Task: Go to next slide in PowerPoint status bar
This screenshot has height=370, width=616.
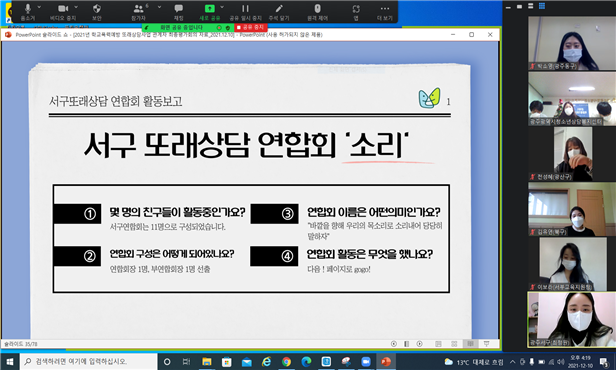Action: (420, 344)
